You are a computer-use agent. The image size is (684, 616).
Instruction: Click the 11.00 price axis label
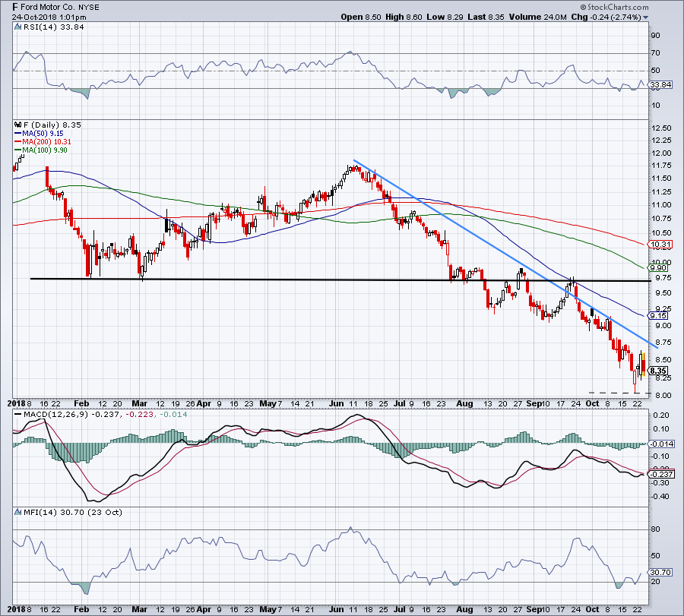661,205
